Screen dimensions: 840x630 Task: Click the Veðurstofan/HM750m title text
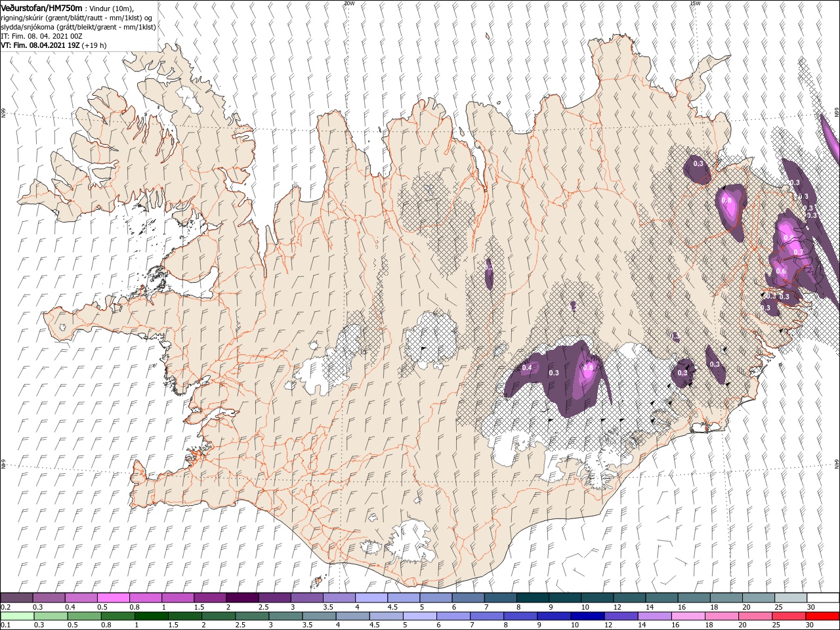[41, 8]
